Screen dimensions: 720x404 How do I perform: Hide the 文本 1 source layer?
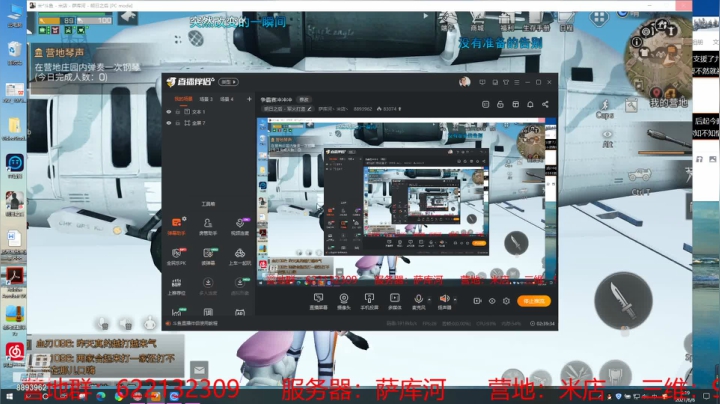[169, 112]
